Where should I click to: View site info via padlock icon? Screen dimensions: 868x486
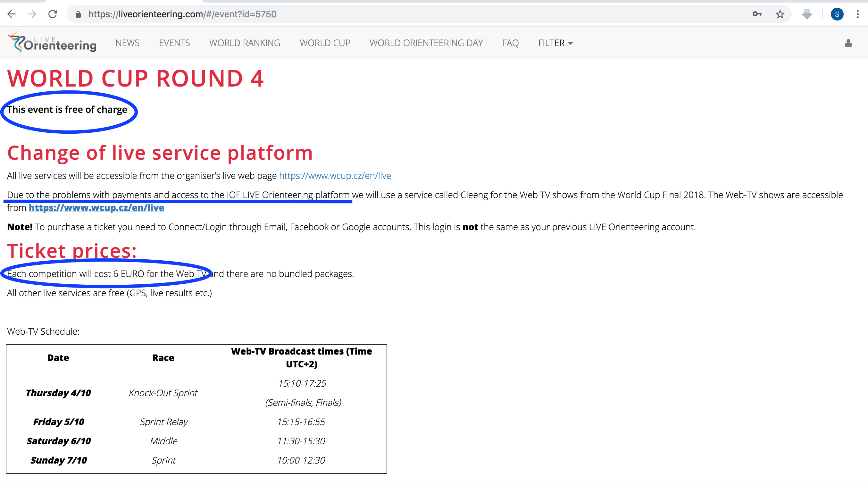coord(78,14)
